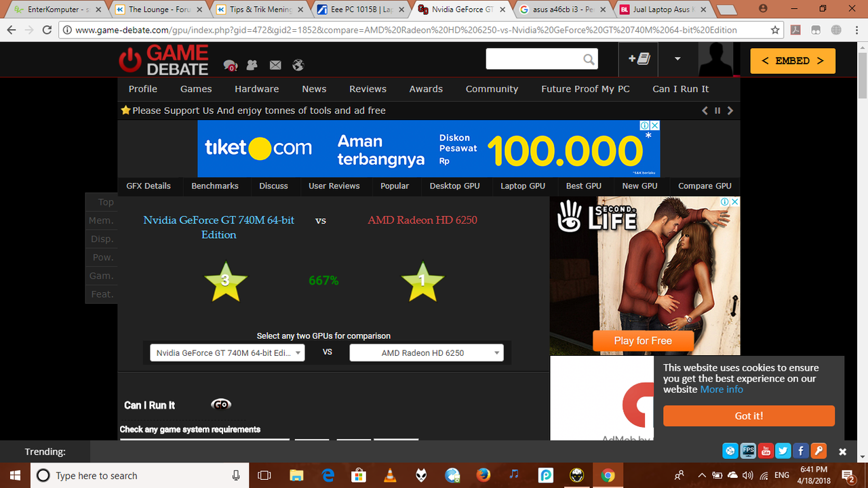Open File Explorer in the taskbar

click(296, 475)
